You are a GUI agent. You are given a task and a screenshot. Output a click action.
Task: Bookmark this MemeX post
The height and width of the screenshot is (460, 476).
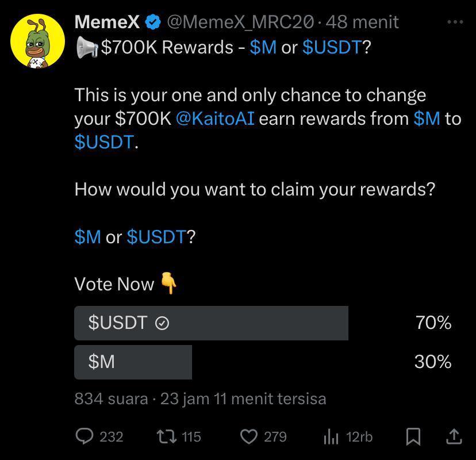[x=413, y=437]
